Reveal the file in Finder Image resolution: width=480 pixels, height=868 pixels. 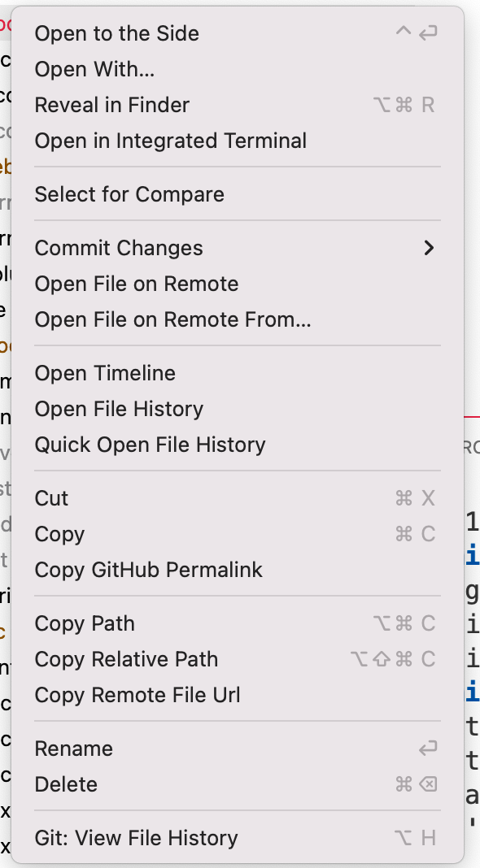pyautogui.click(x=111, y=105)
